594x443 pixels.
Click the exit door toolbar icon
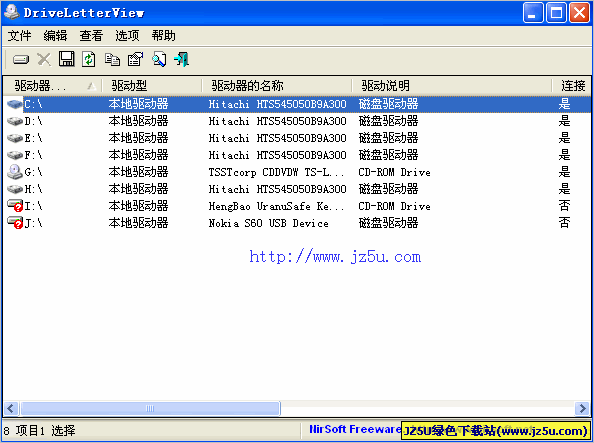pyautogui.click(x=181, y=59)
